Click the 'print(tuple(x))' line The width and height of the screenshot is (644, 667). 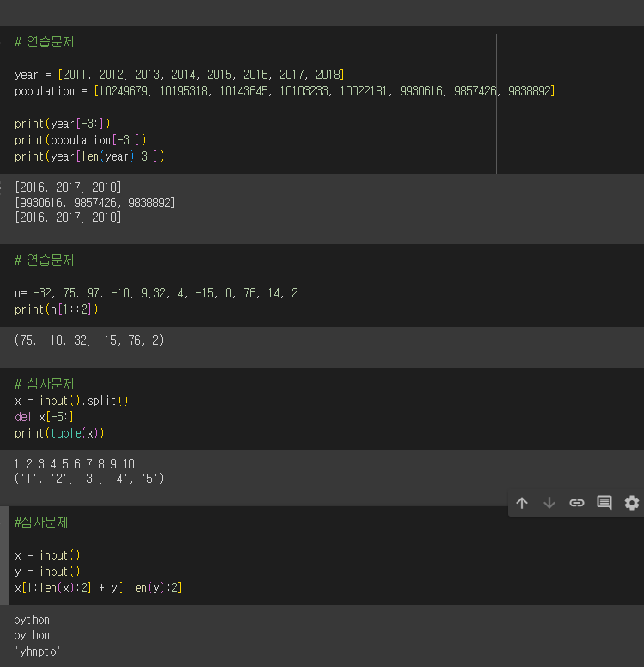pyautogui.click(x=59, y=433)
